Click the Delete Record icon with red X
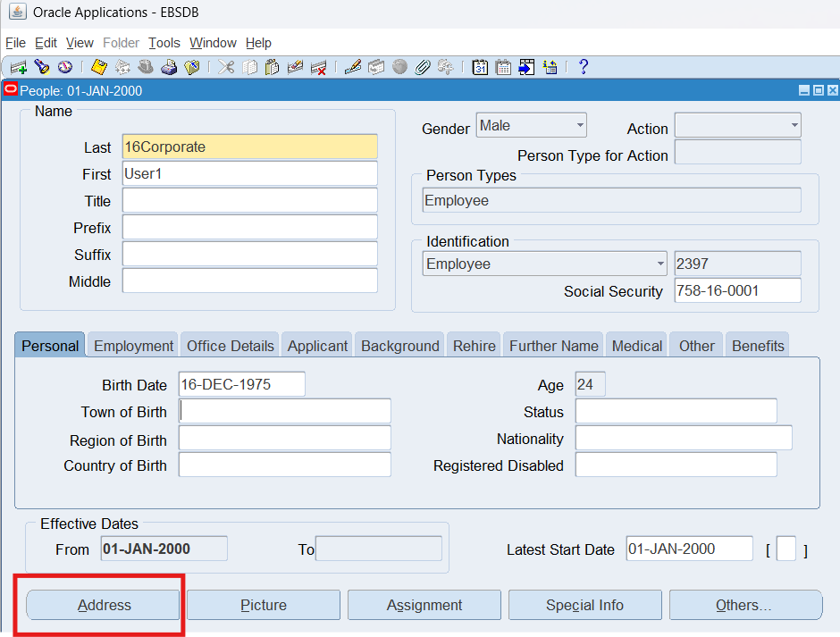 tap(318, 67)
